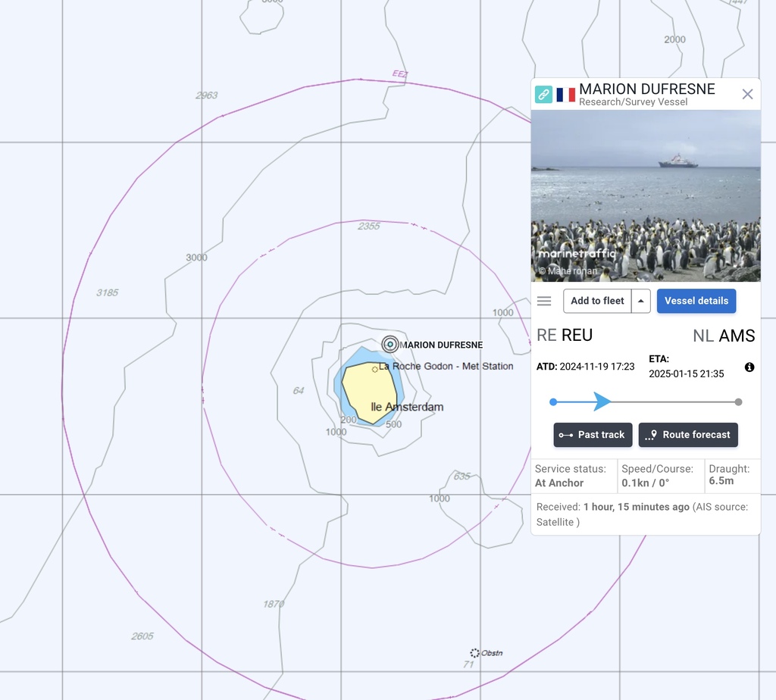Click the 635 depth sounding
This screenshot has width=776, height=700.
(462, 477)
